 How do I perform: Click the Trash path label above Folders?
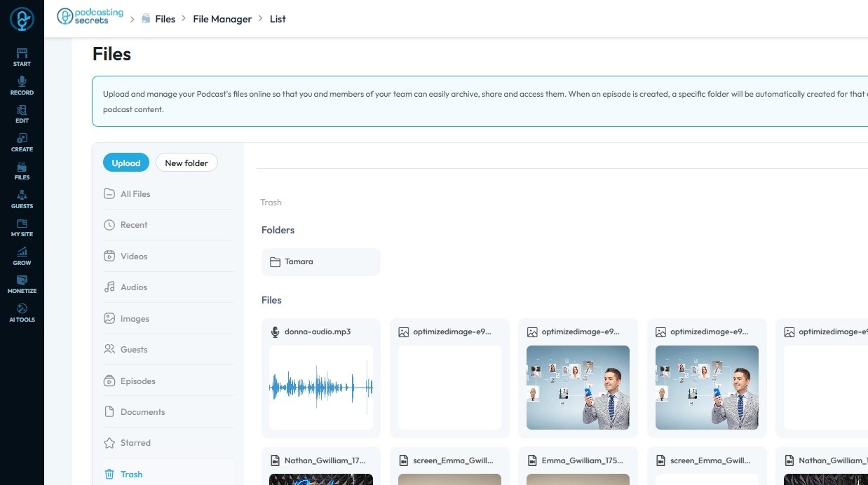pyautogui.click(x=271, y=203)
